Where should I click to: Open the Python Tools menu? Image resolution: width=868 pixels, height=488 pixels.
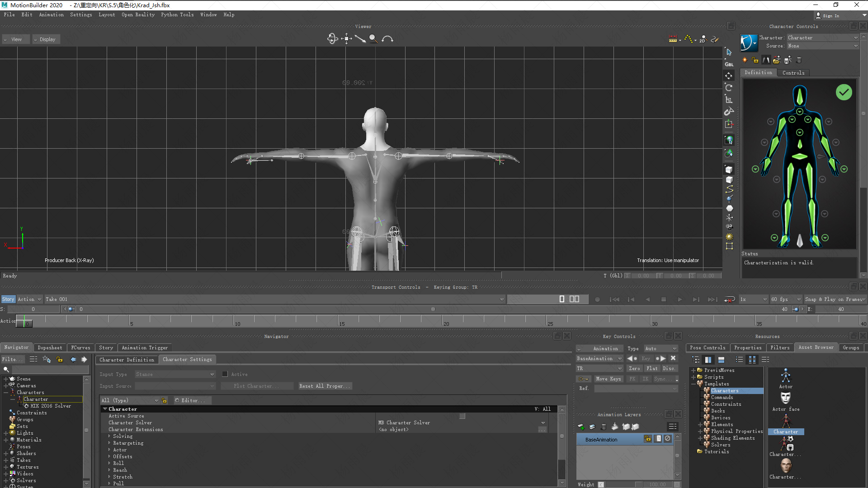[177, 14]
